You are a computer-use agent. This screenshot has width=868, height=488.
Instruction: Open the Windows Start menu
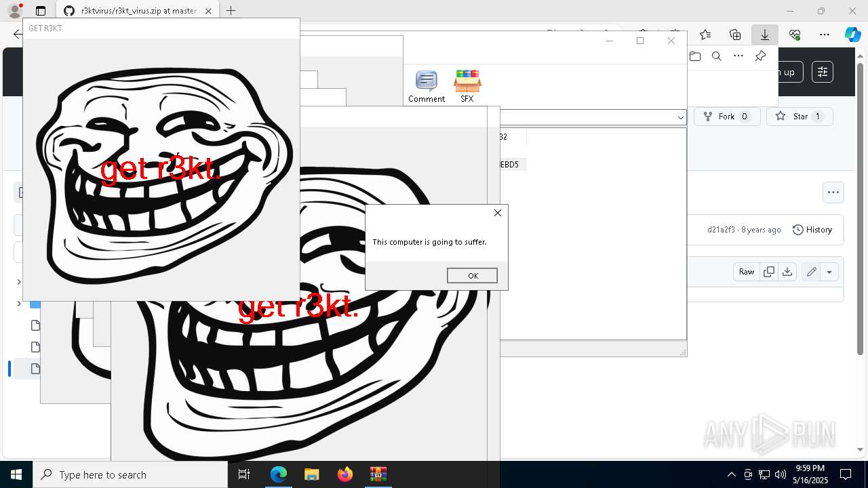point(16,474)
